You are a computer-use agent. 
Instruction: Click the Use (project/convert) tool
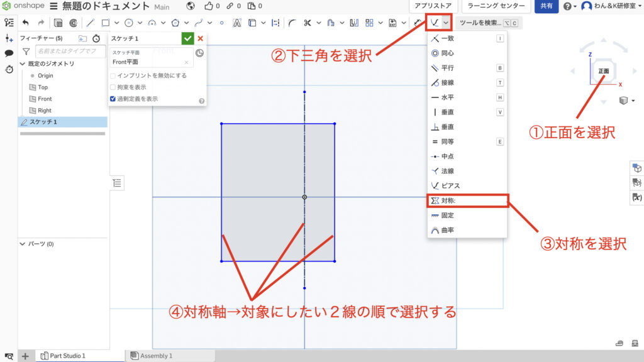(252, 23)
